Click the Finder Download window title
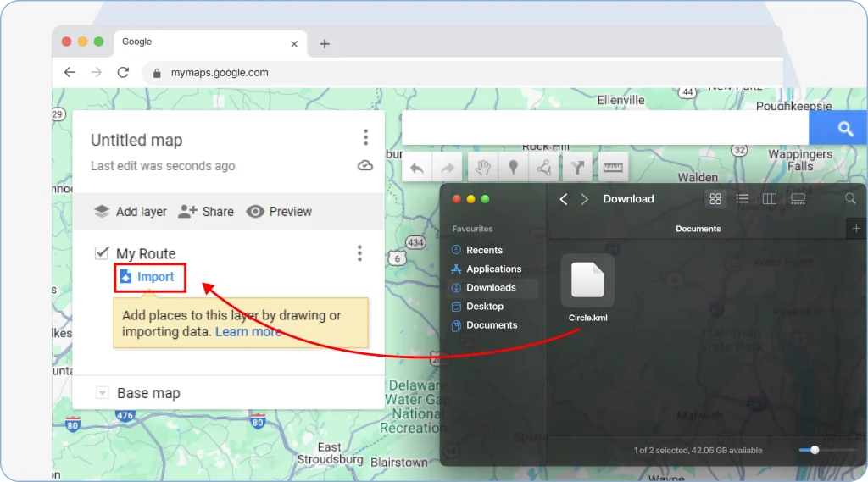This screenshot has height=482, width=868. click(628, 199)
